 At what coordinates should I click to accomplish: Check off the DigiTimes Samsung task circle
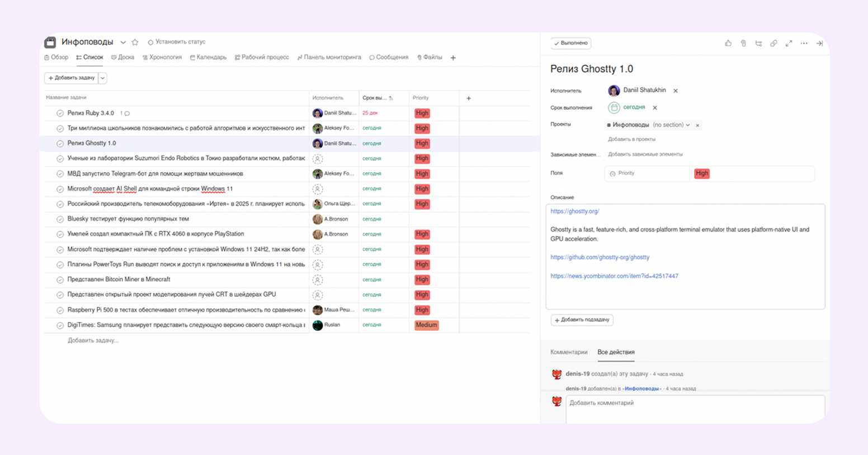60,325
